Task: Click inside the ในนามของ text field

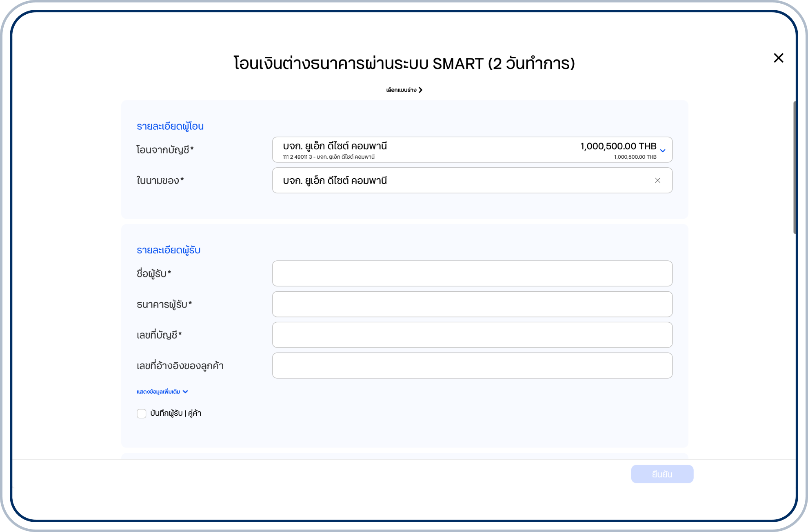Action: (449, 180)
